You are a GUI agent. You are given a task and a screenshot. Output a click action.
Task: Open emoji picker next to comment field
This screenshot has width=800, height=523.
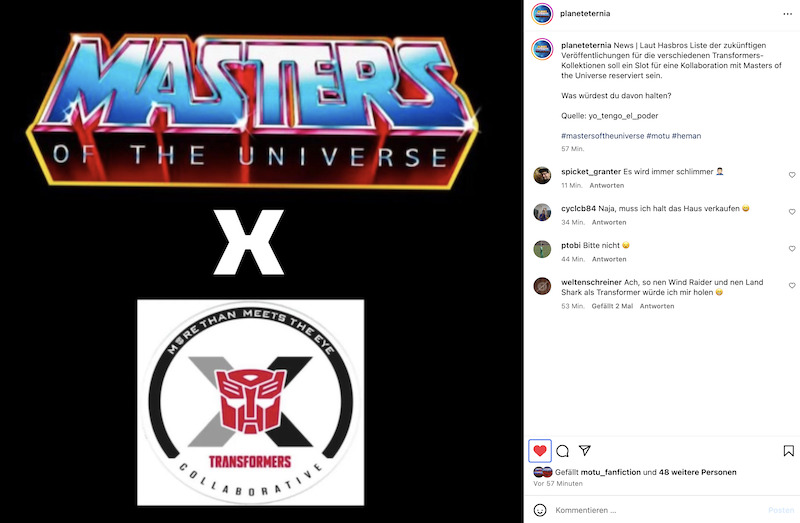[540, 510]
